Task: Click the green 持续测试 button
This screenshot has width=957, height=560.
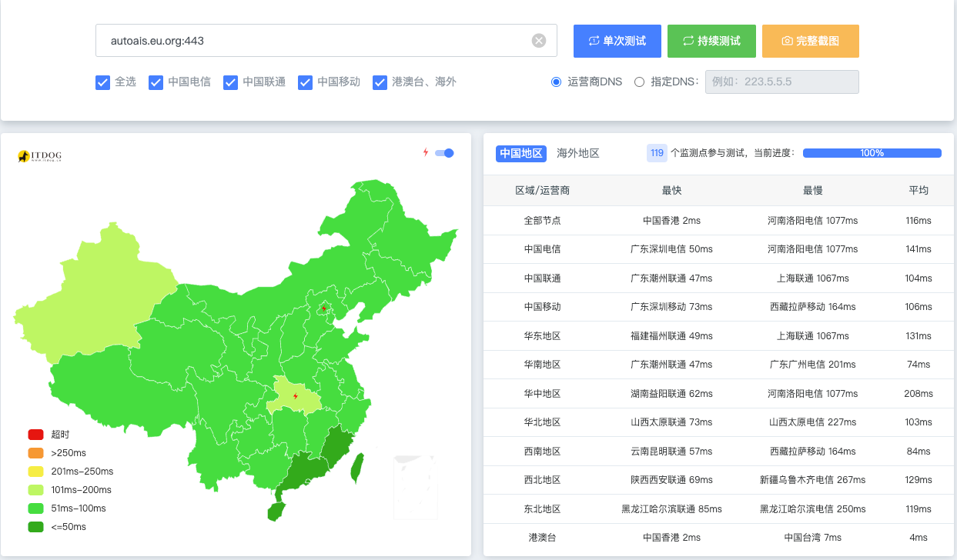Action: (x=711, y=41)
